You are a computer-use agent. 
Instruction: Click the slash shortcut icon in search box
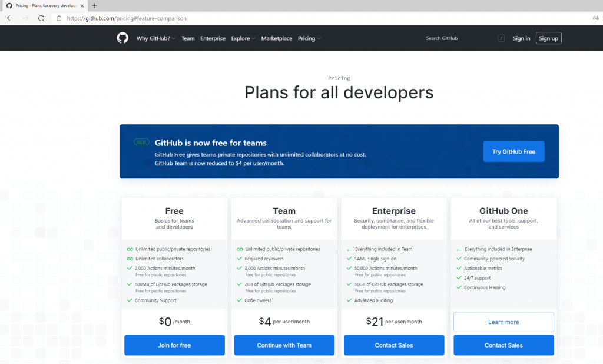(501, 38)
